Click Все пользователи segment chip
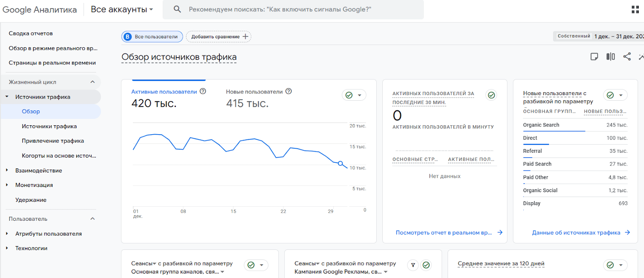Viewport: 644px width, 278px height. pos(152,37)
